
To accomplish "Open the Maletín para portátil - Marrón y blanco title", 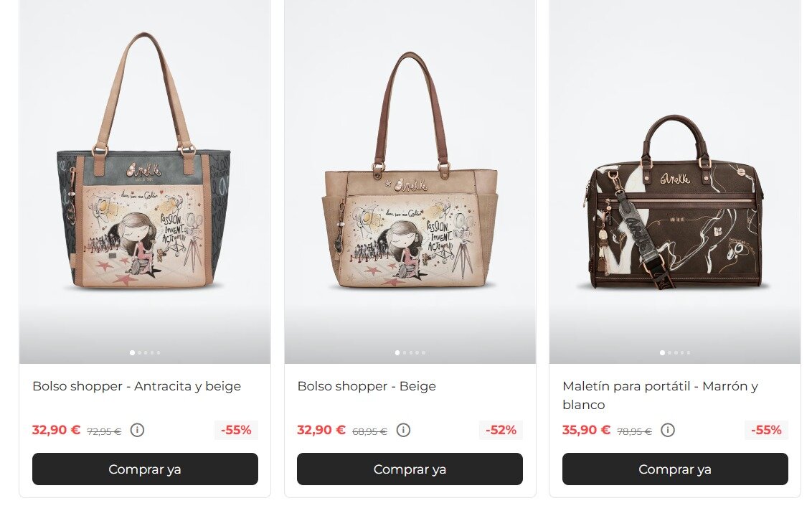I will click(x=660, y=395).
